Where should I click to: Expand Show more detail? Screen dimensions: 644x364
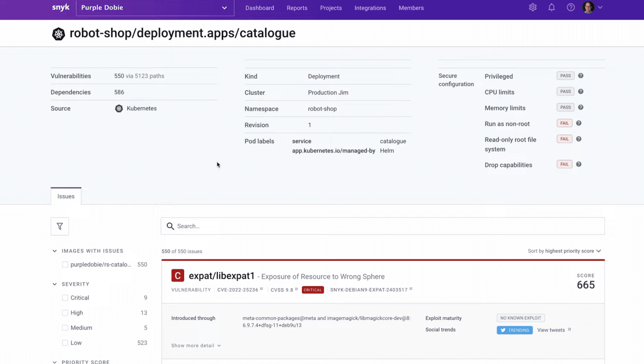coord(196,345)
